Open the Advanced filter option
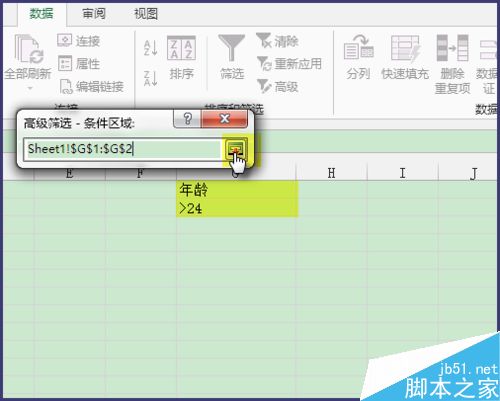The image size is (500, 401). click(277, 86)
